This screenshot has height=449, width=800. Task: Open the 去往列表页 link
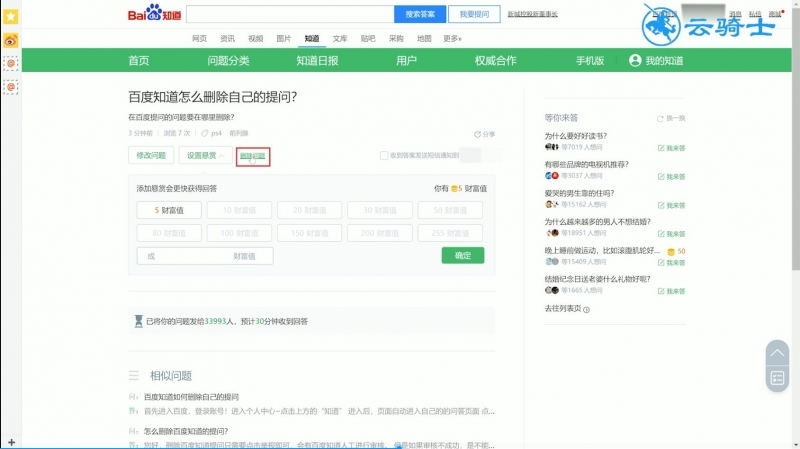(563, 308)
